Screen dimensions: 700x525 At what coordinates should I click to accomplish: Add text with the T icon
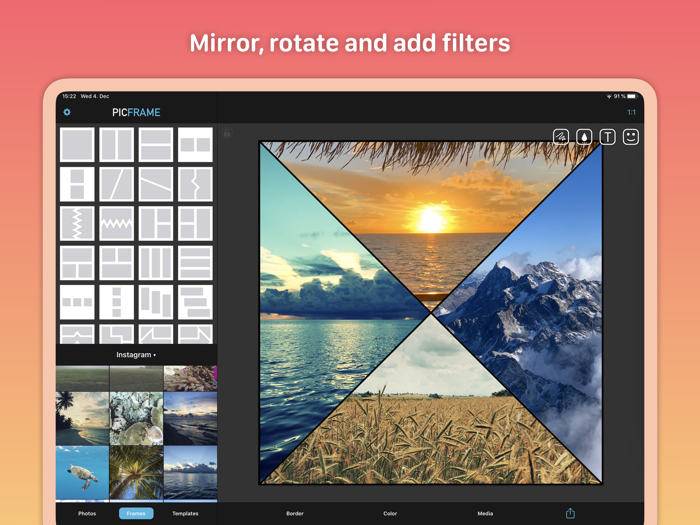[607, 137]
